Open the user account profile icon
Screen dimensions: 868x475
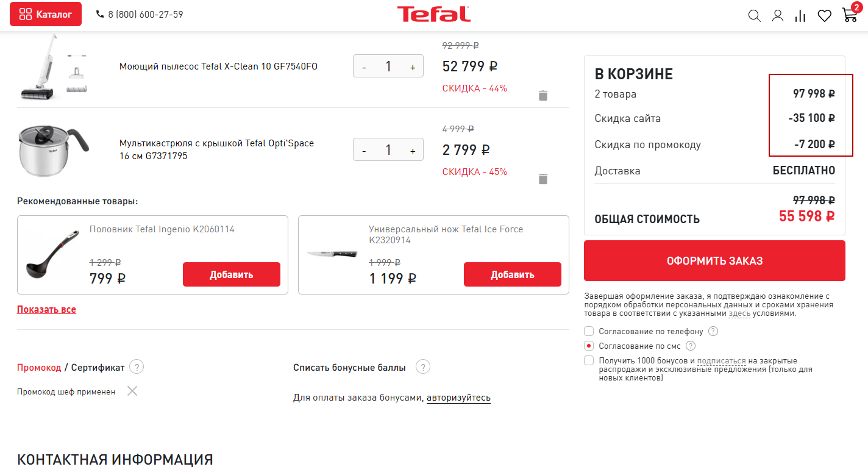(777, 16)
